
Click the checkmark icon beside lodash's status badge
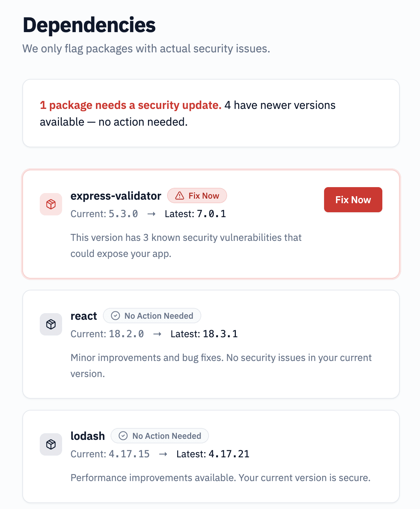click(x=123, y=436)
